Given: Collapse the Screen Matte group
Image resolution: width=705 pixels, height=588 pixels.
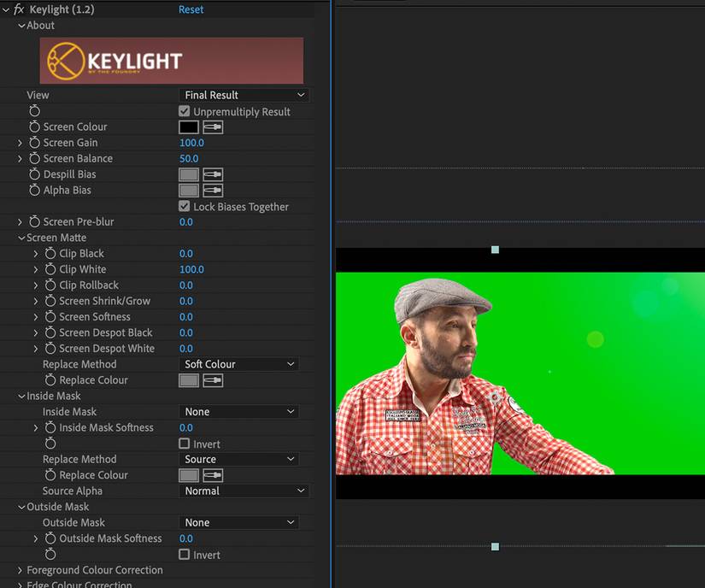Looking at the screenshot, I should pos(21,238).
